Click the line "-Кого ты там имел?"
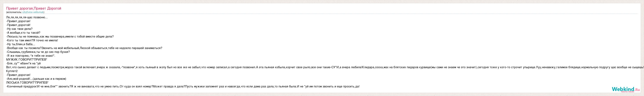 32,40
